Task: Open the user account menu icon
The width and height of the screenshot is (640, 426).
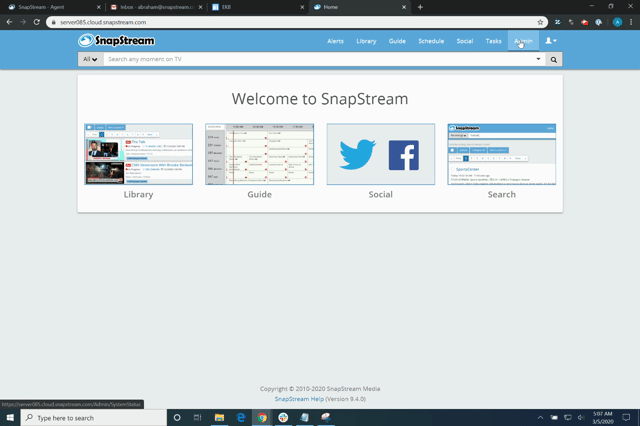Action: click(551, 40)
